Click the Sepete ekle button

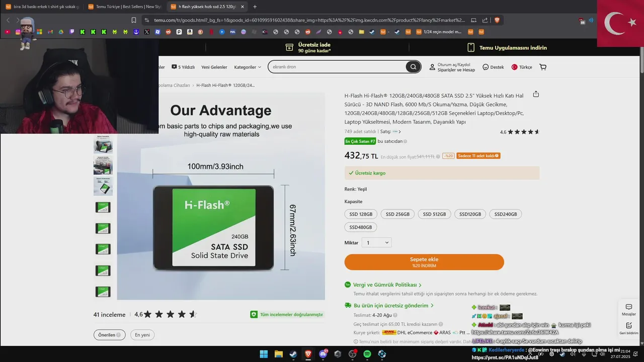coord(424,262)
